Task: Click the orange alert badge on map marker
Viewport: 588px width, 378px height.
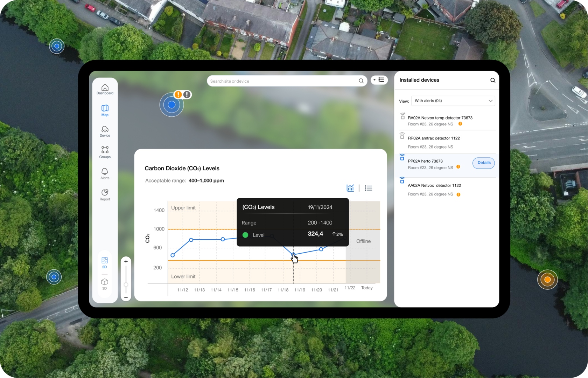Action: pos(178,95)
